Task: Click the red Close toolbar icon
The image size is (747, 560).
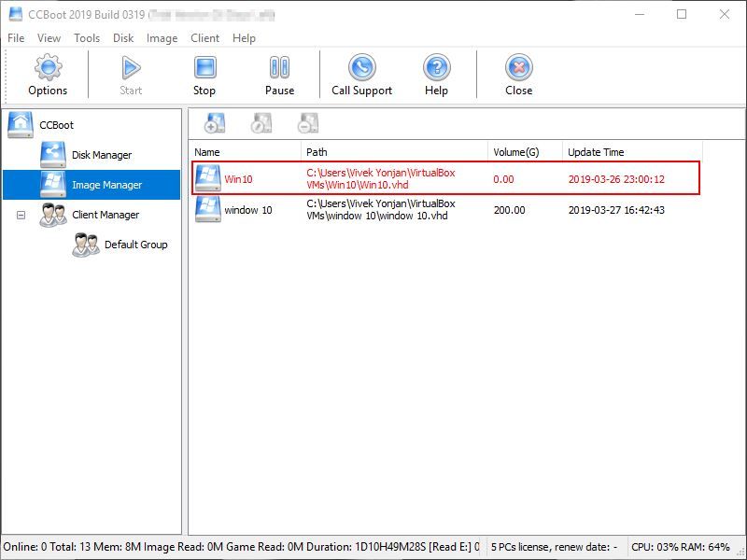Action: 519,67
